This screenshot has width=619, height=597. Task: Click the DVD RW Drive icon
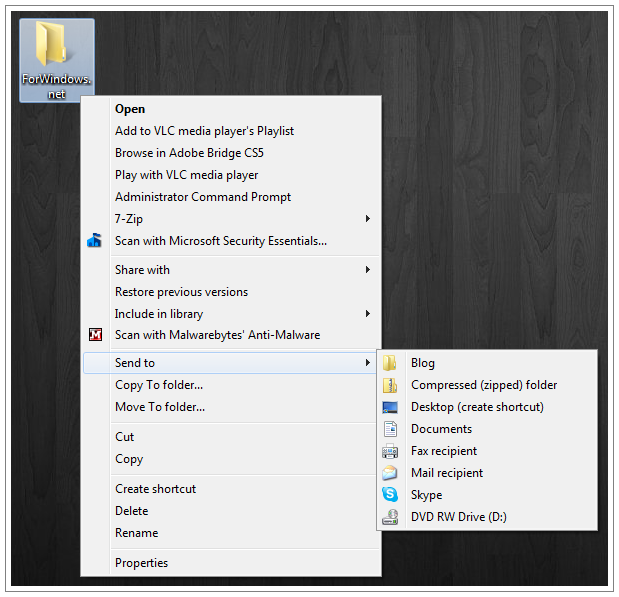(x=390, y=517)
